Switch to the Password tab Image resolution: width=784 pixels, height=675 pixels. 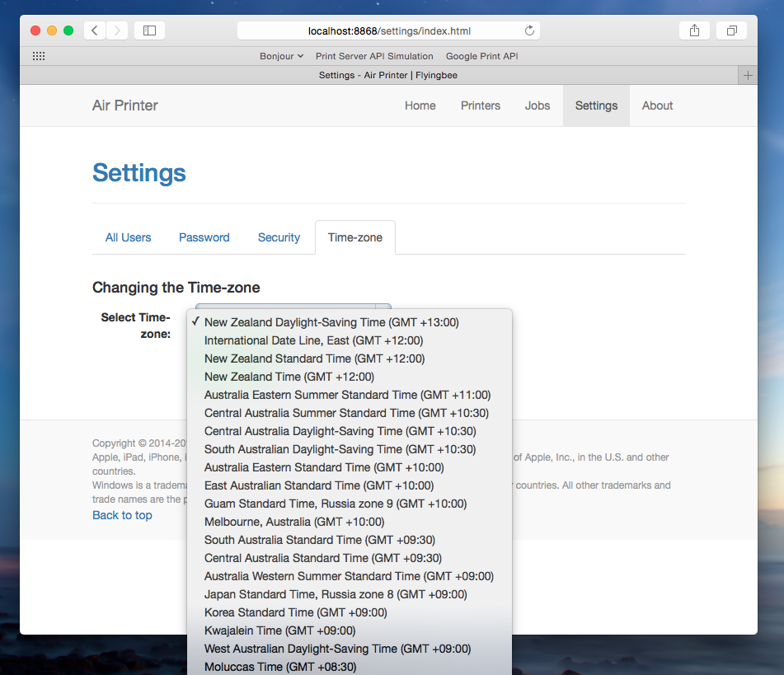[204, 237]
